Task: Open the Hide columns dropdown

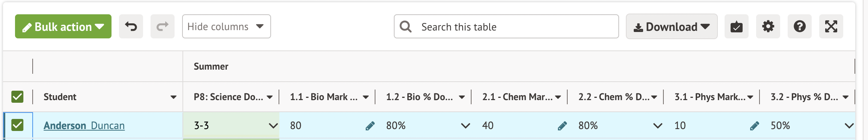Action: coord(226,26)
